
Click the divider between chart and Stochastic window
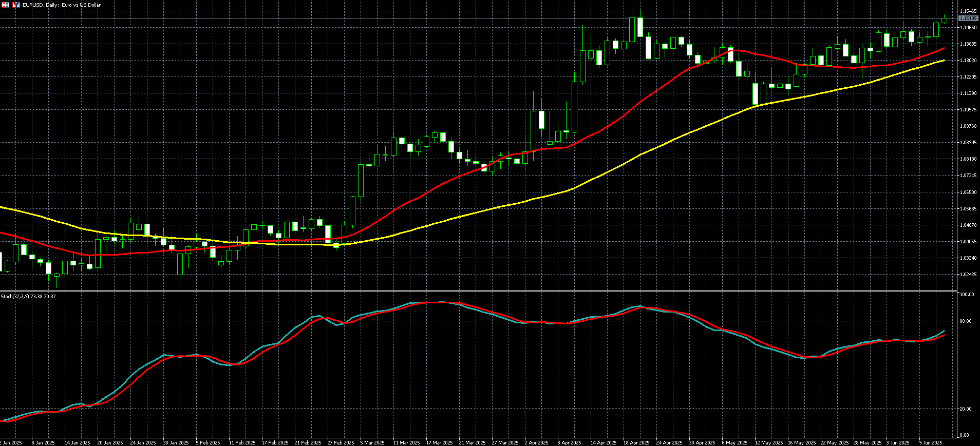(x=478, y=292)
